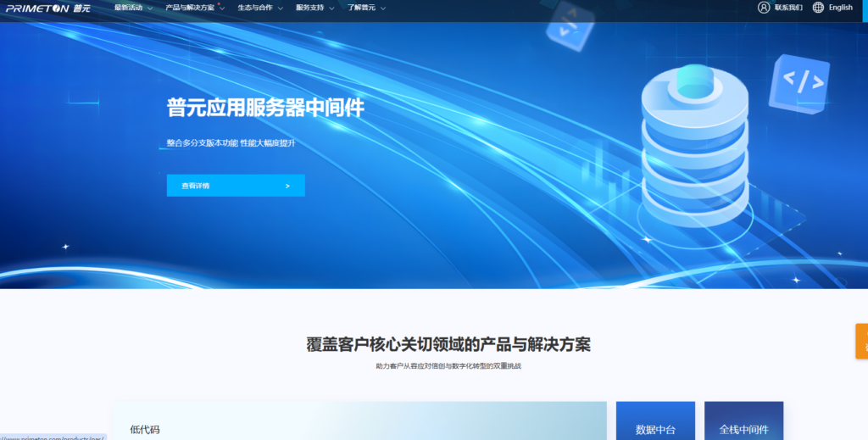Switch the site to English
The width and height of the screenshot is (868, 440).
(x=840, y=7)
